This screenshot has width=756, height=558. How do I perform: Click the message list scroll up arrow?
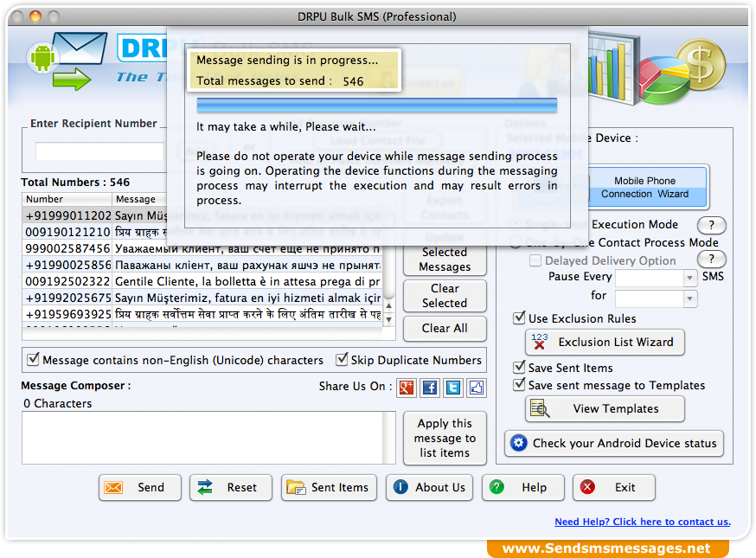pos(388,305)
